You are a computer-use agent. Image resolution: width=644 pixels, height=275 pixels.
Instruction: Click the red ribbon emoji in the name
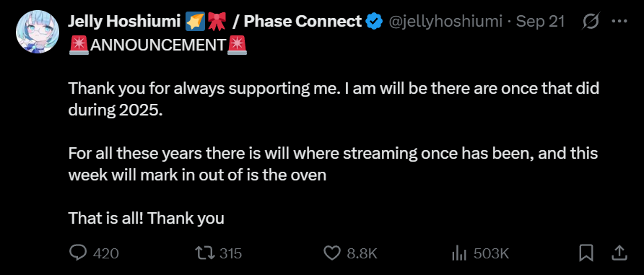click(x=217, y=22)
